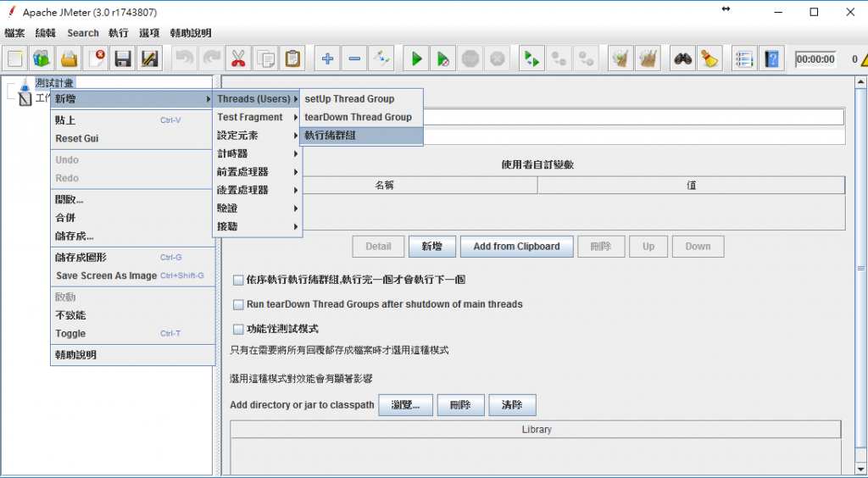
Task: Open the Function helper dialog icon
Action: 745,58
